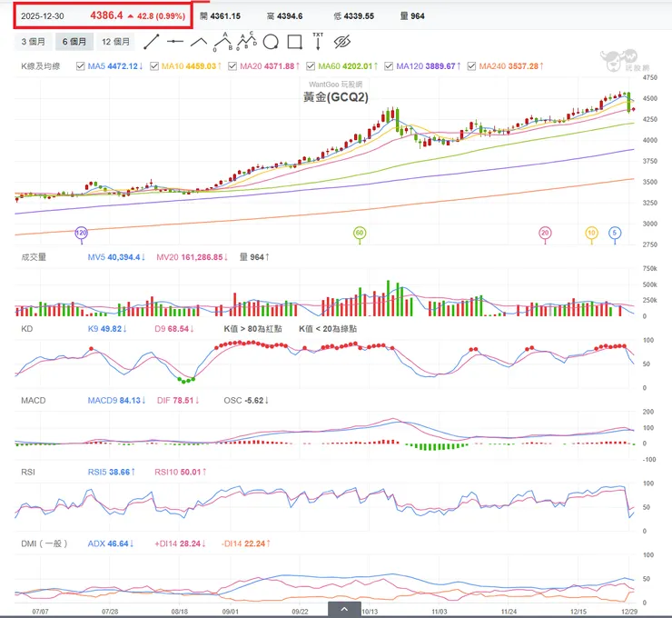This screenshot has width=672, height=618.
Task: Click the purple 120 marker on chart
Action: pos(82,233)
